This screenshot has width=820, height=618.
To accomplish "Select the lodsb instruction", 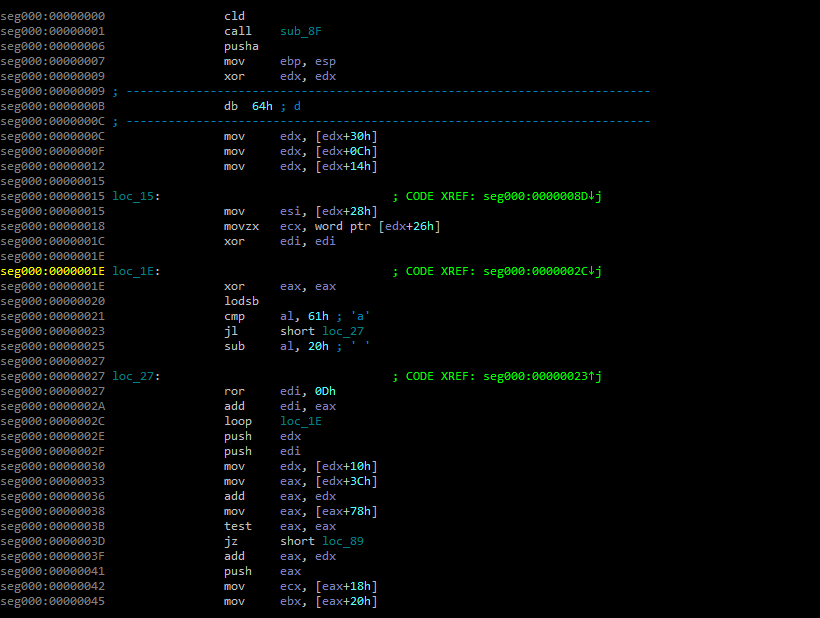I will tap(241, 301).
